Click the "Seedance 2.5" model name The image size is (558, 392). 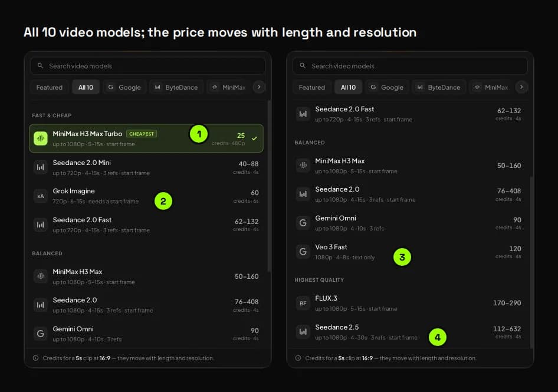point(337,327)
